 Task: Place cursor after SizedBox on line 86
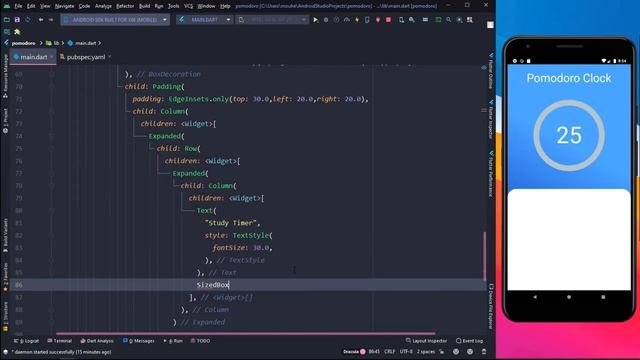(229, 285)
